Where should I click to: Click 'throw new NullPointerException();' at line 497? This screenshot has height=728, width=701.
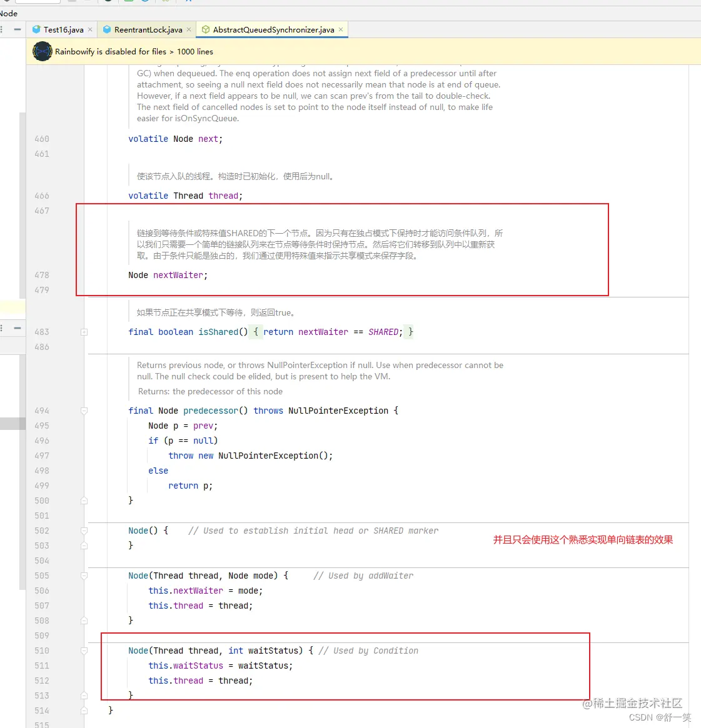(250, 456)
